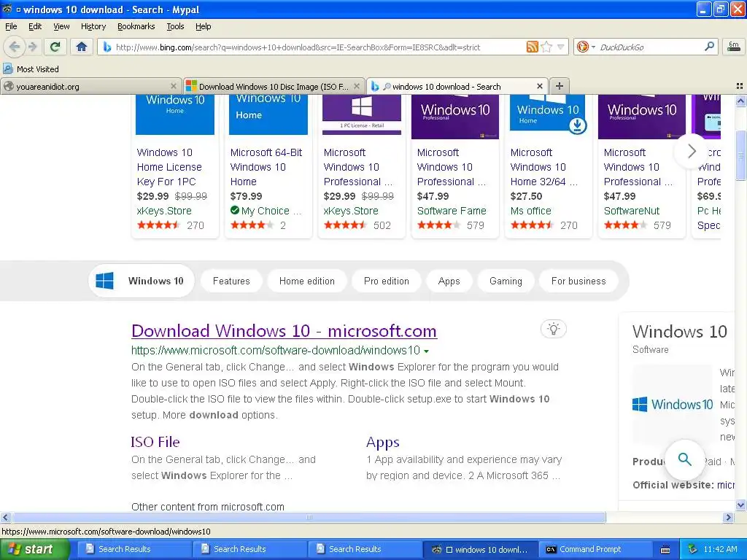Reload the page with the refresh icon
This screenshot has width=747, height=560.
click(x=55, y=47)
